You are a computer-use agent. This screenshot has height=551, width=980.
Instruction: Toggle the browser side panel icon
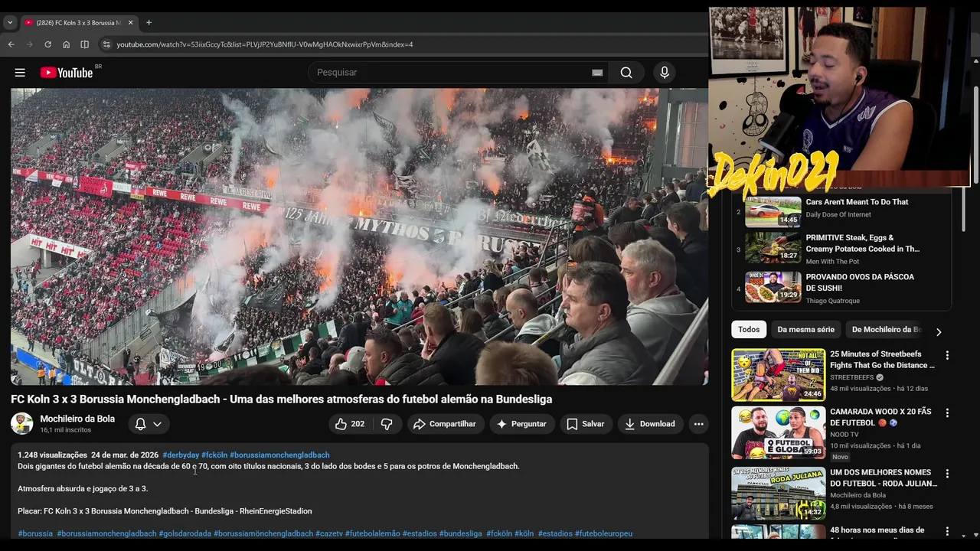tap(84, 44)
